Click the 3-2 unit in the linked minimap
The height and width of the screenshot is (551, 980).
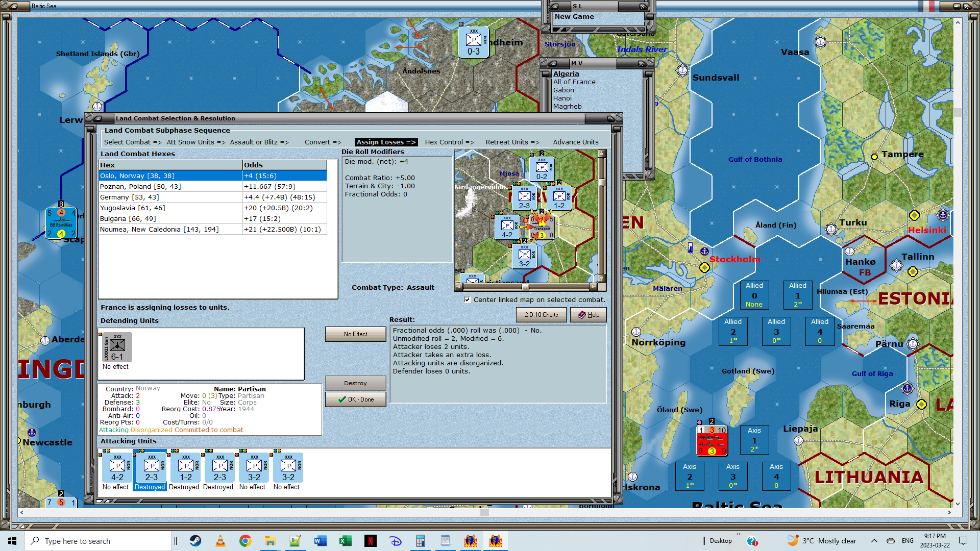(x=524, y=256)
